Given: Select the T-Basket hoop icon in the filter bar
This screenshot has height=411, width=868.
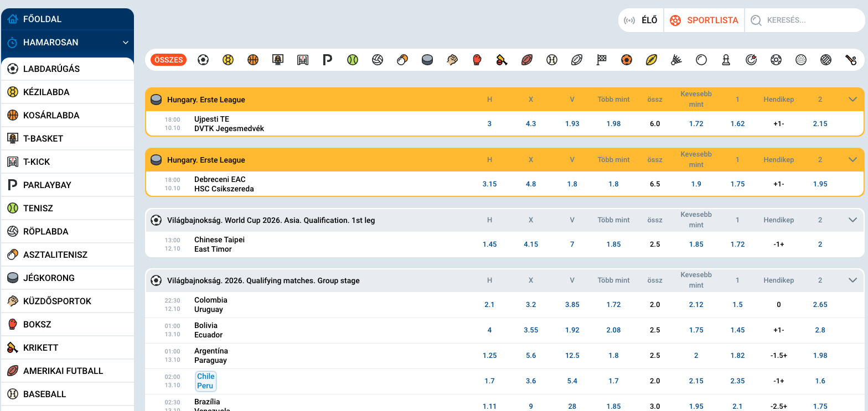Looking at the screenshot, I should point(278,60).
